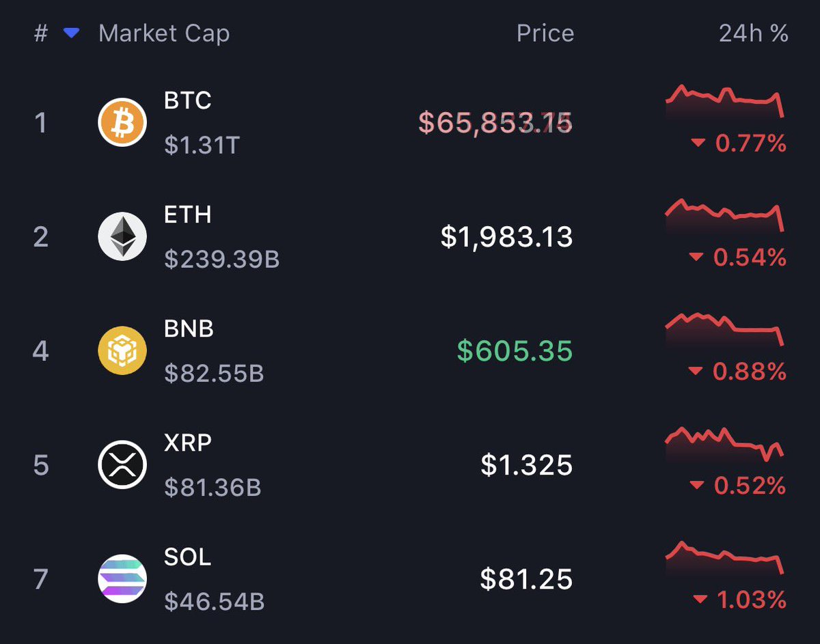The image size is (820, 644).
Task: Open the BTC ticker name
Action: 188,101
